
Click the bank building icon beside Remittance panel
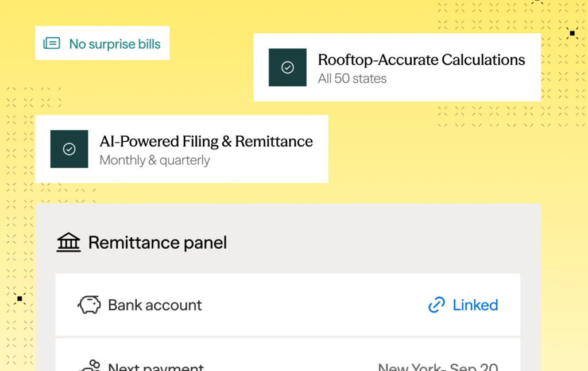click(x=68, y=242)
